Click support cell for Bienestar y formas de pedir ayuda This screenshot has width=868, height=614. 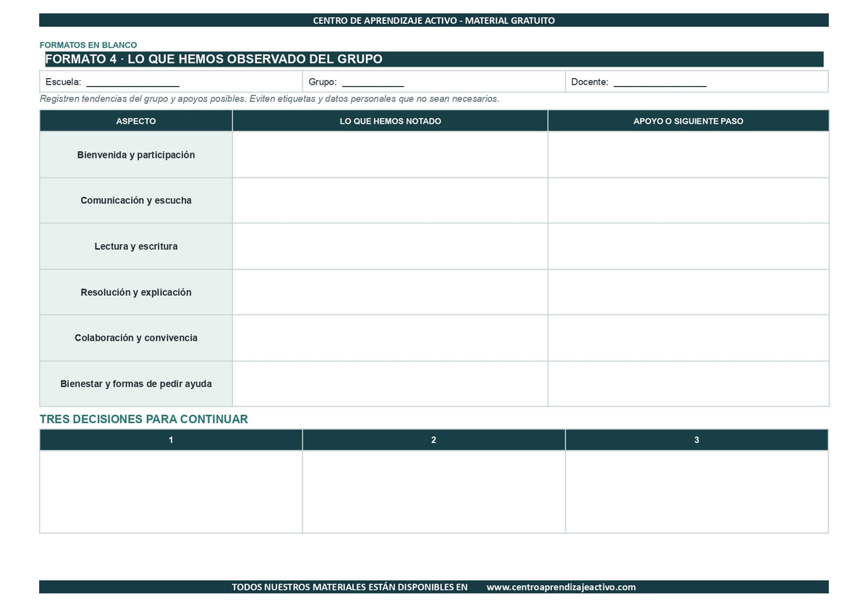click(x=689, y=384)
